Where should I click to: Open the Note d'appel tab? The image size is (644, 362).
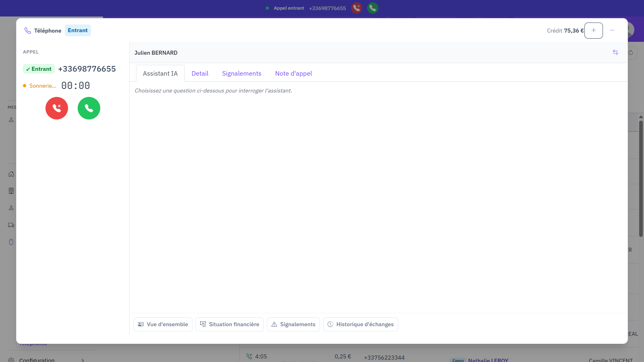(x=293, y=73)
